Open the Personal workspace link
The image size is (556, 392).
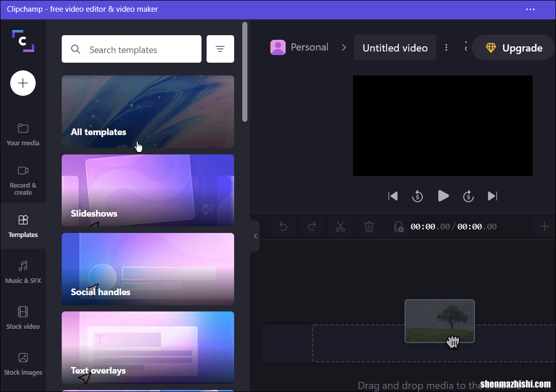pyautogui.click(x=310, y=47)
